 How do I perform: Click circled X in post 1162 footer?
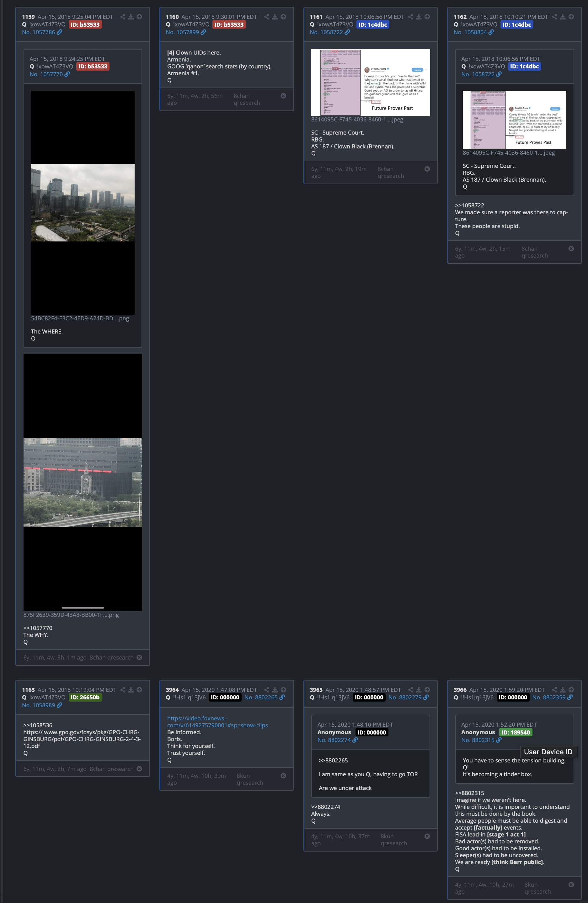point(571,248)
